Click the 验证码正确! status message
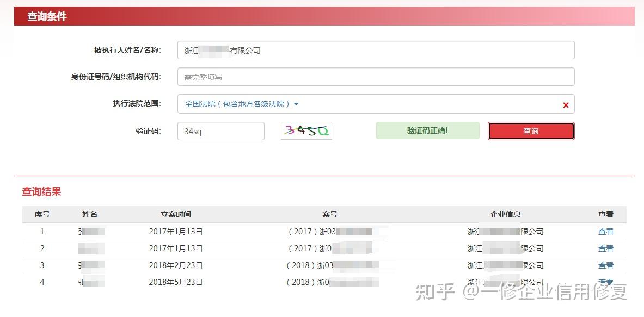 pyautogui.click(x=427, y=130)
